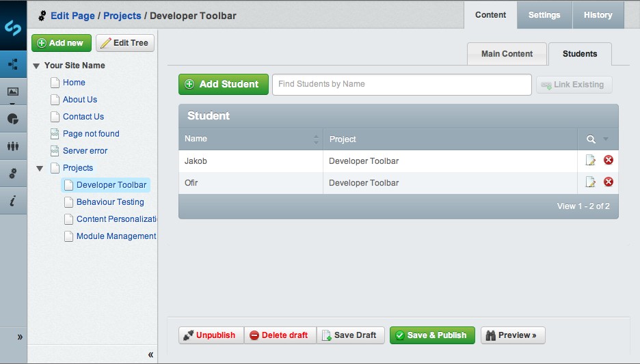Open the Settings gears icon in sidebar
Viewport: 640px width, 364px height.
13,173
